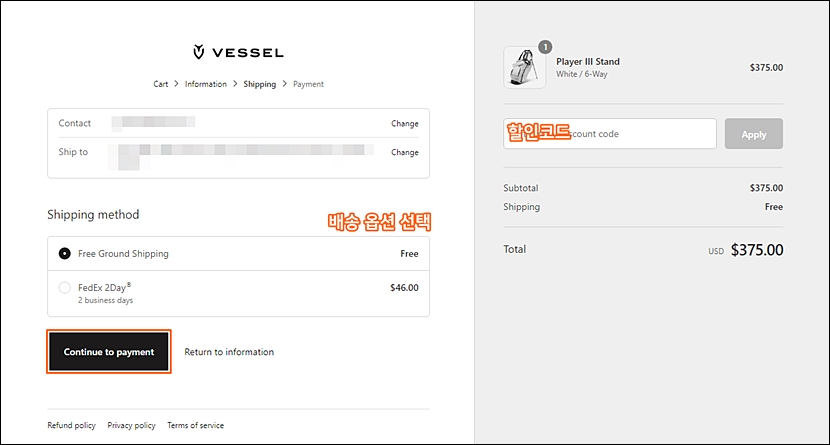Apply the discount code
Viewport: 830px width, 445px height.
pyautogui.click(x=754, y=134)
